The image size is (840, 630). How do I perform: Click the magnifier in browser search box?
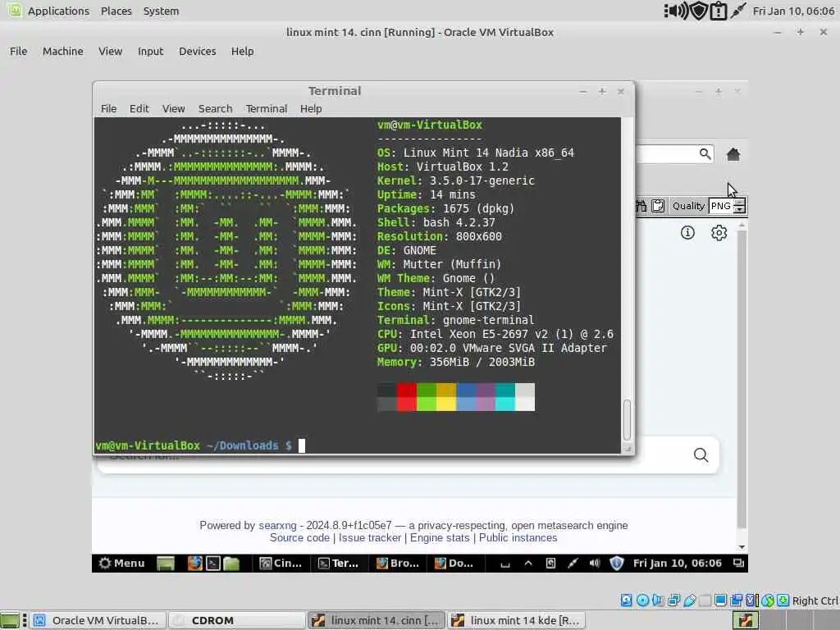point(705,154)
